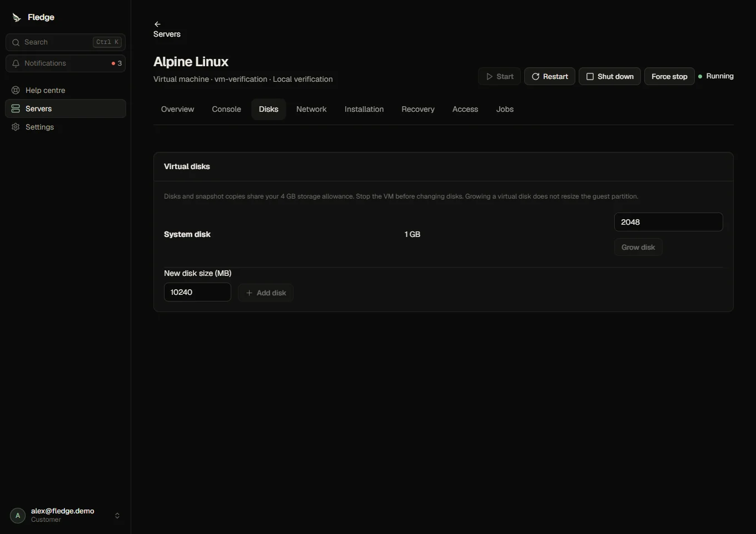Open Help centre from sidebar
The height and width of the screenshot is (534, 756).
66,90
